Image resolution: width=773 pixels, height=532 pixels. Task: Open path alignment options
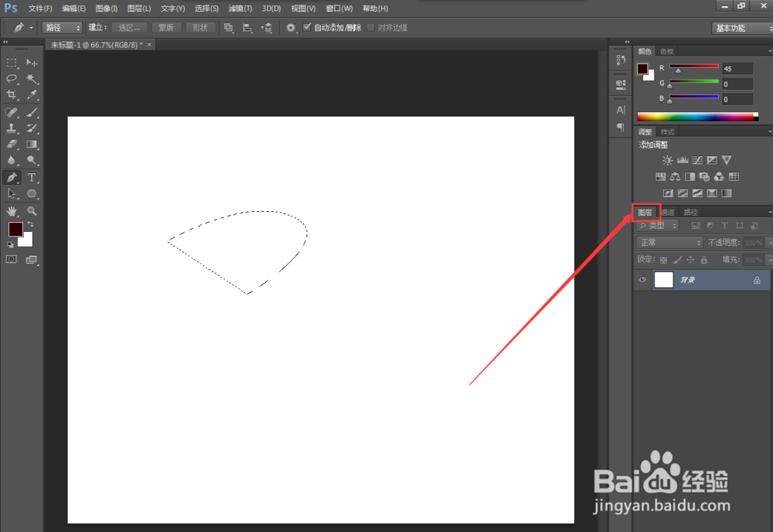[247, 28]
